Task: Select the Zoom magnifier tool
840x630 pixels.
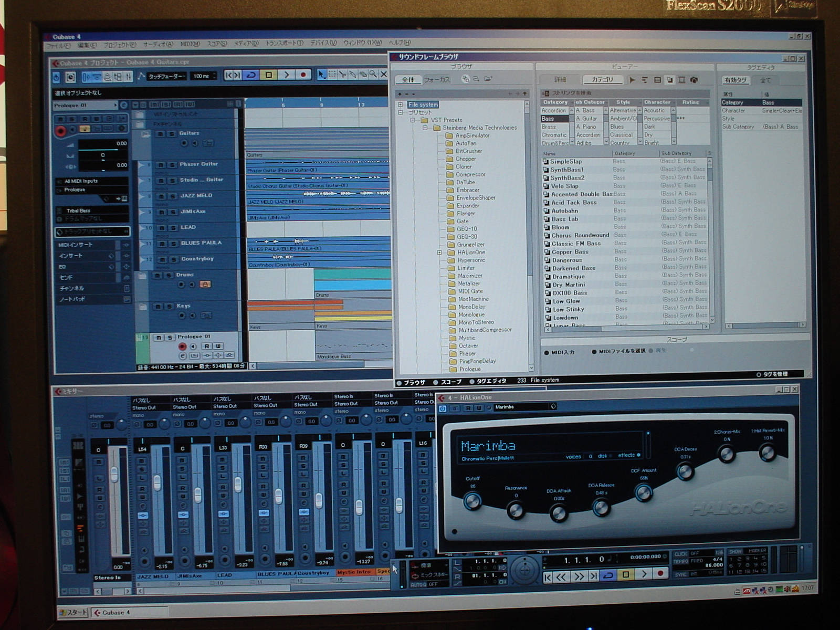Action: pyautogui.click(x=373, y=75)
